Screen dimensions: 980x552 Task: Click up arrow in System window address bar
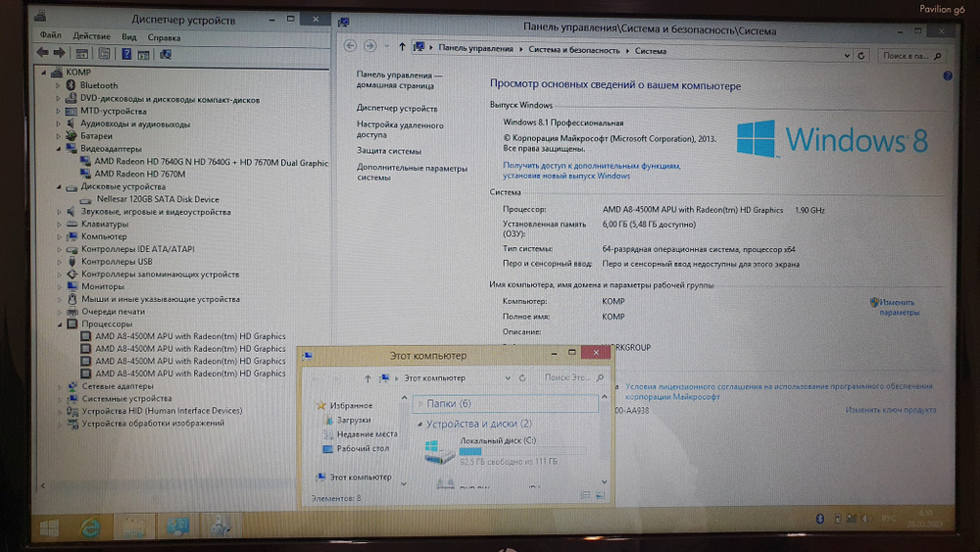[402, 47]
